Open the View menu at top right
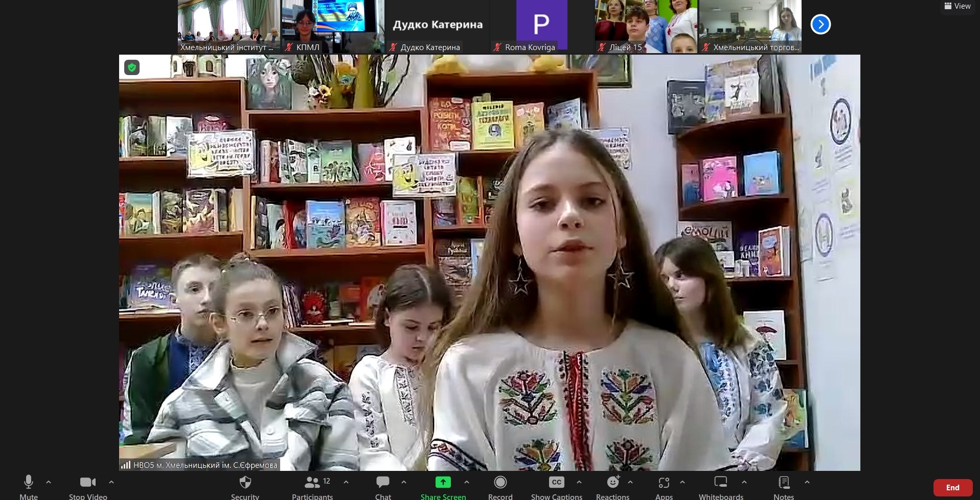The width and height of the screenshot is (980, 500). click(958, 6)
